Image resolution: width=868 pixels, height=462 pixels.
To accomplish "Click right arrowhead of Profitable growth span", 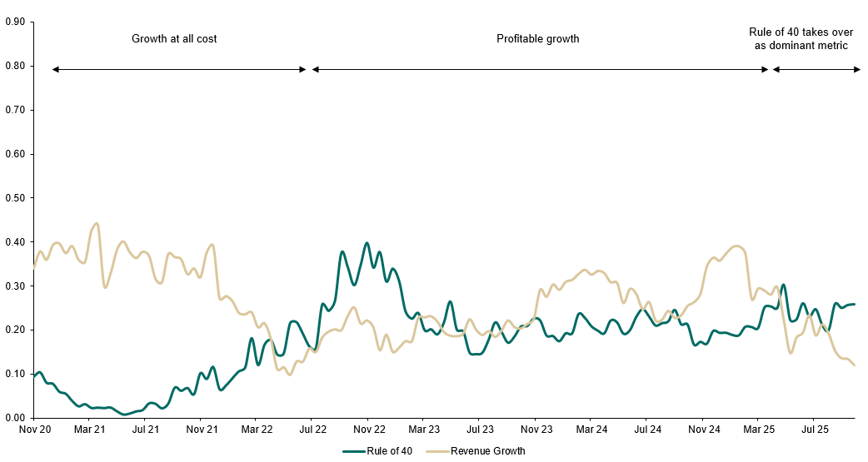I will pos(765,69).
